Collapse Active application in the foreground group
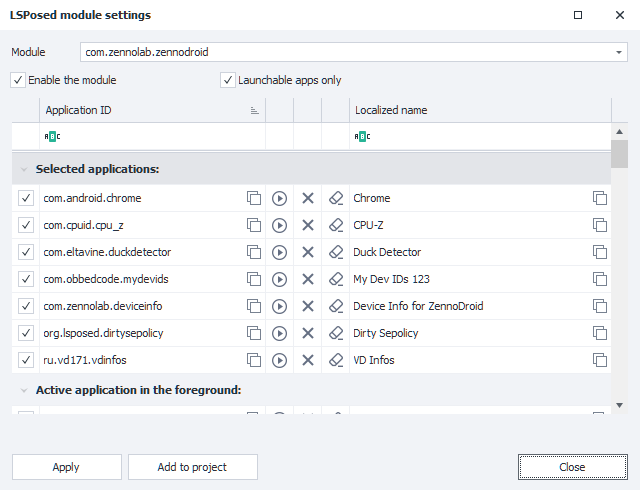 pyautogui.click(x=24, y=390)
